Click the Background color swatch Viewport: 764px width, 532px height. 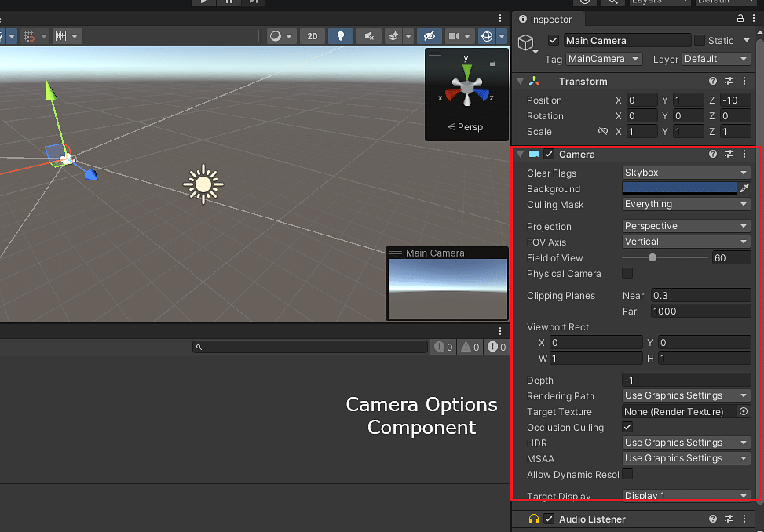click(x=679, y=188)
